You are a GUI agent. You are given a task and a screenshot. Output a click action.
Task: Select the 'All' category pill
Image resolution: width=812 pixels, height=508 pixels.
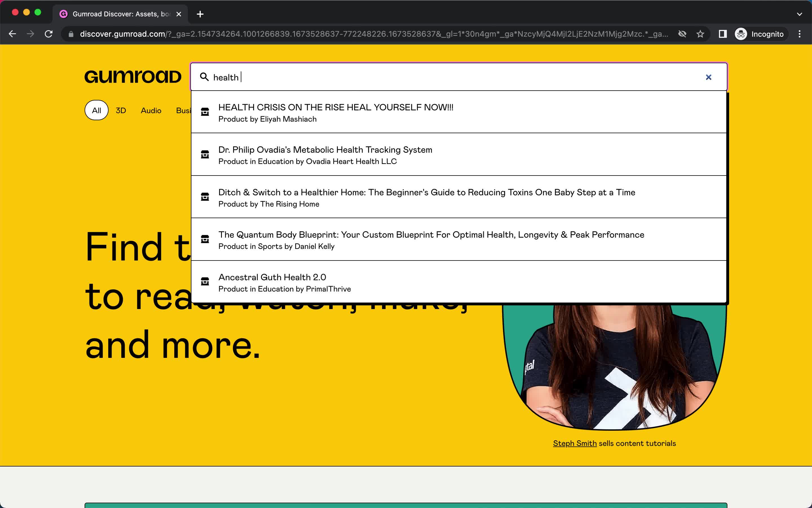pos(96,110)
